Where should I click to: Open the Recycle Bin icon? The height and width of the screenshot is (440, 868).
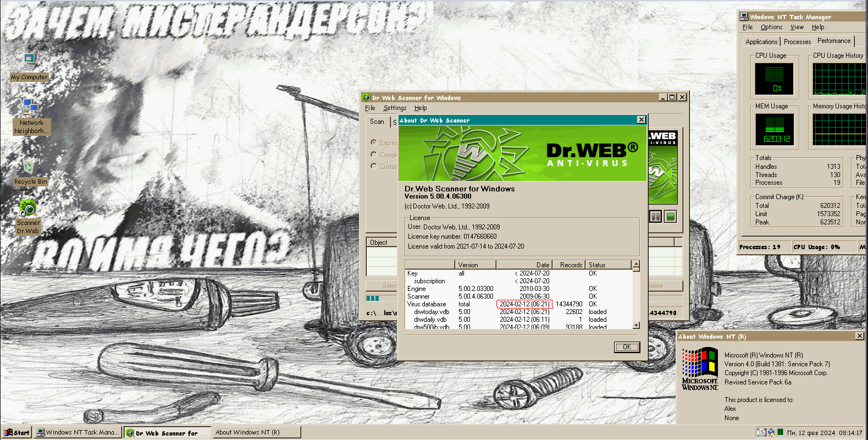[x=30, y=169]
